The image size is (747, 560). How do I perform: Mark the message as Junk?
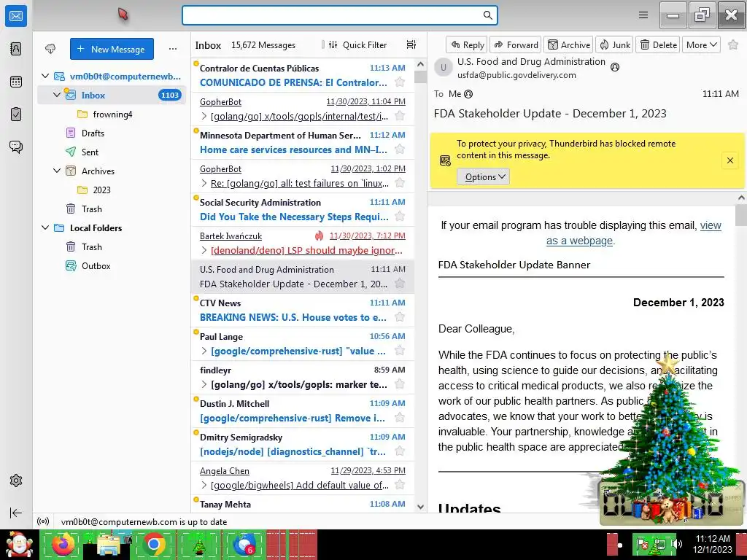click(614, 44)
